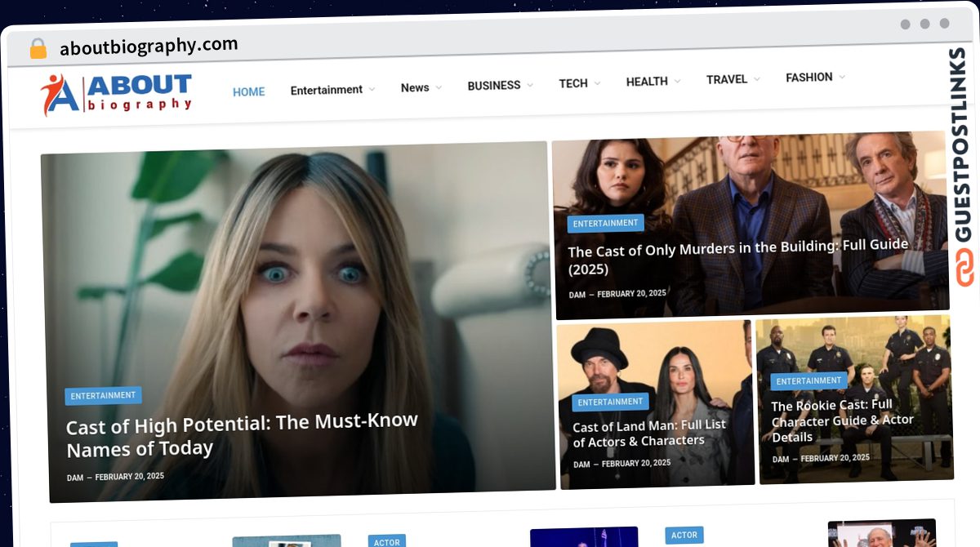The image size is (980, 547).
Task: Click Entertainment tag on High Potential post
Action: 103,396
